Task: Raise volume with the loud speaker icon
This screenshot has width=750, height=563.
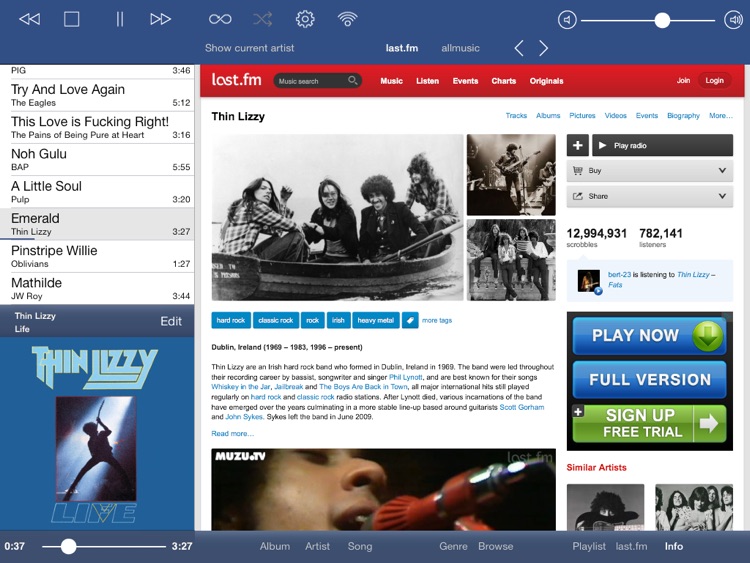Action: 733,20
